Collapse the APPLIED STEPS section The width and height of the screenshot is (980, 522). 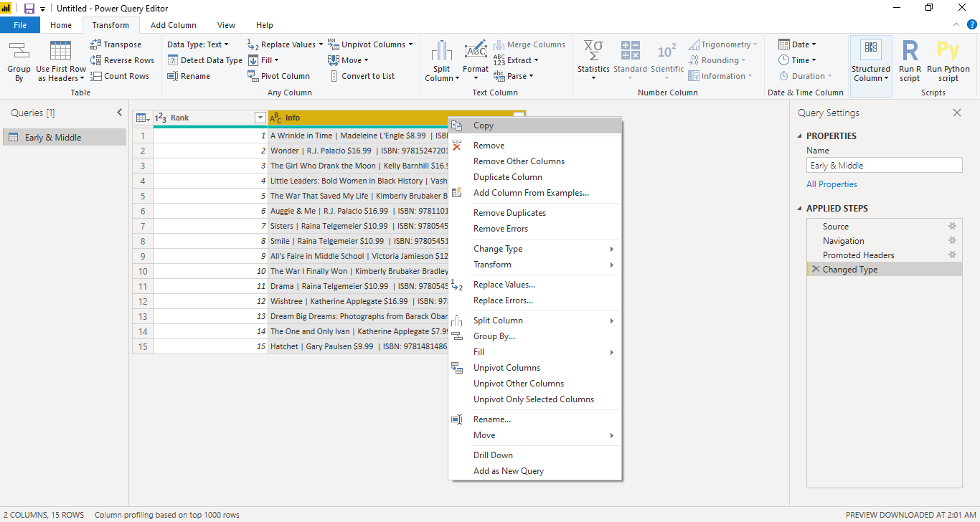click(x=800, y=209)
